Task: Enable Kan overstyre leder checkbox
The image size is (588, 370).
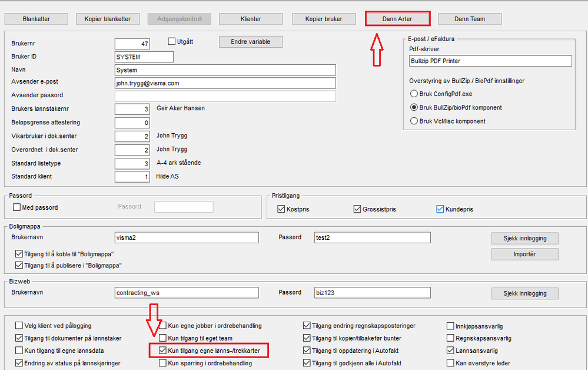Action: tap(450, 363)
